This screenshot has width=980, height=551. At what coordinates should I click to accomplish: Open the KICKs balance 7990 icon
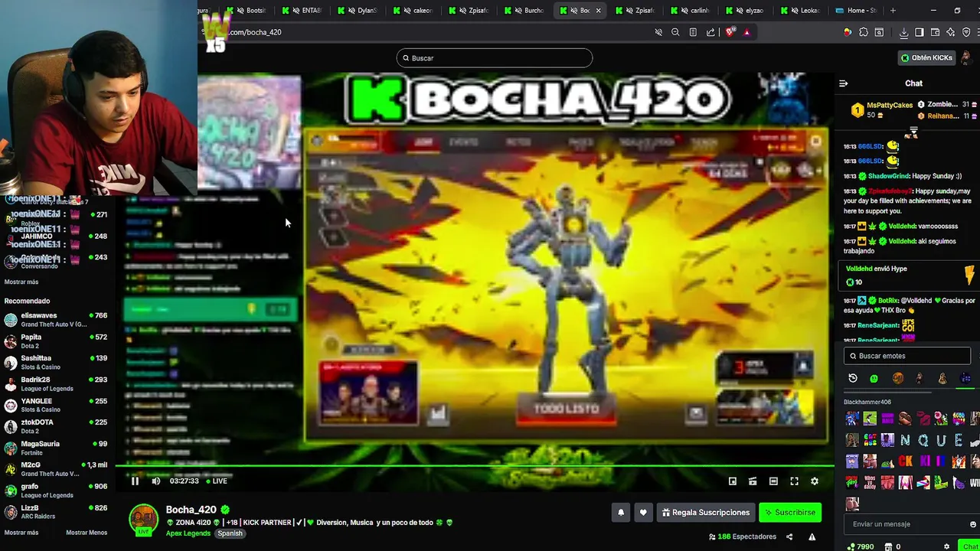(x=861, y=546)
